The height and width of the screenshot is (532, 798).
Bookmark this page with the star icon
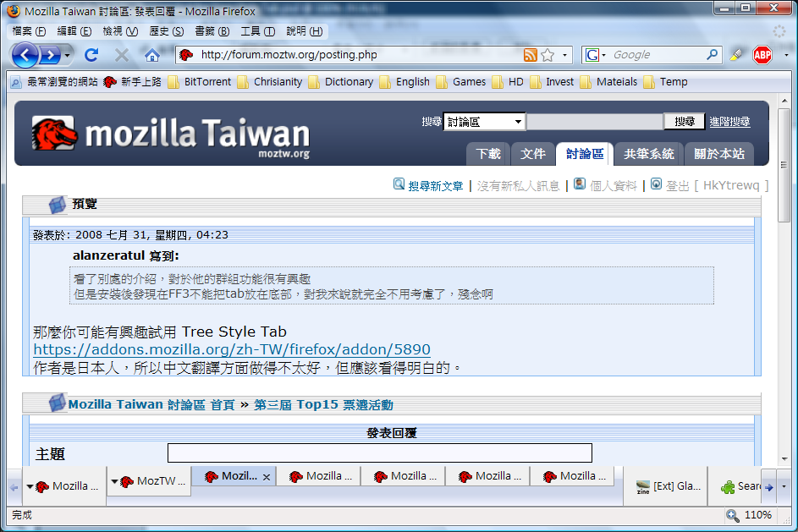tap(548, 55)
